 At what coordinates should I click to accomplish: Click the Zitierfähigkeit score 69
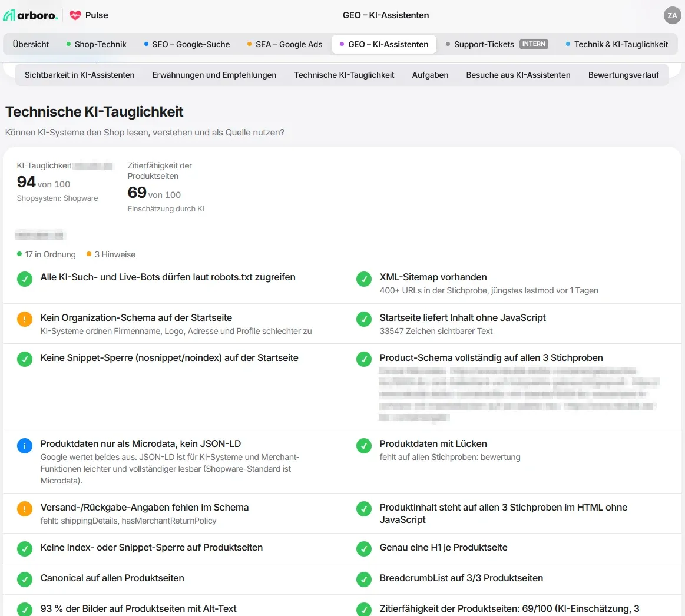coord(137,192)
